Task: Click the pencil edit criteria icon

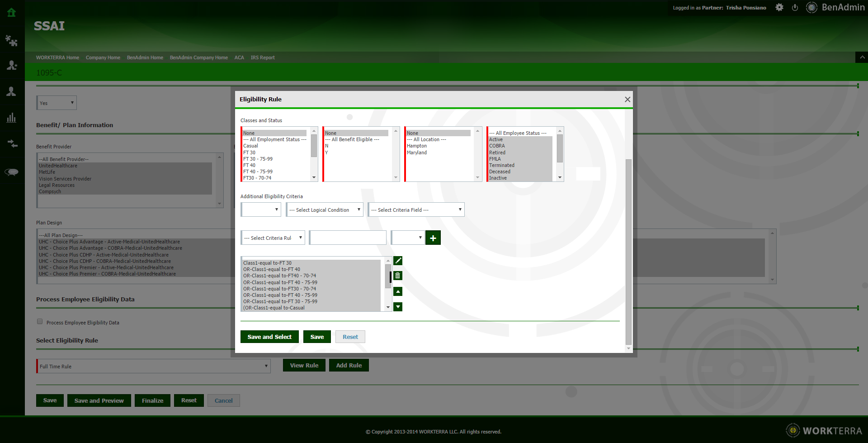Action: [x=398, y=261]
